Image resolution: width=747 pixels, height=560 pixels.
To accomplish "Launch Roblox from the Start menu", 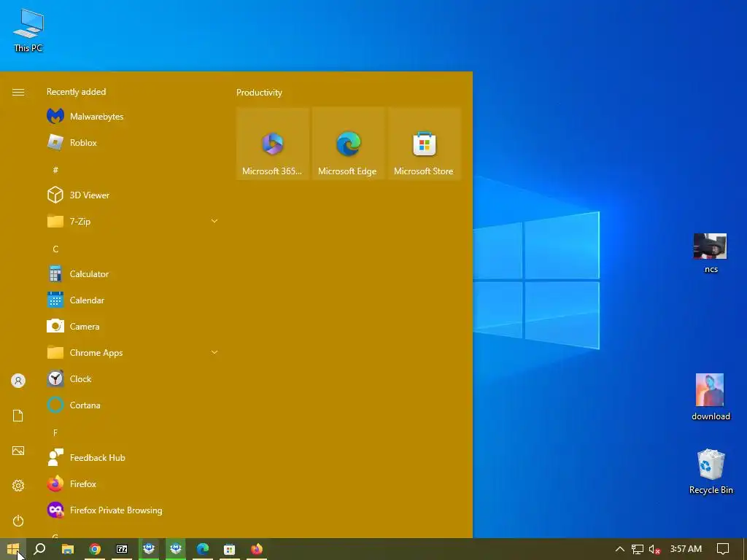I will tap(133, 142).
